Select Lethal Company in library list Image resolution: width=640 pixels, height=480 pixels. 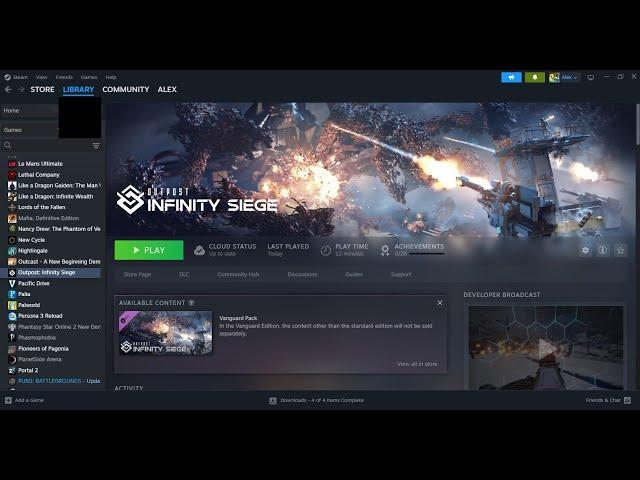coord(39,175)
